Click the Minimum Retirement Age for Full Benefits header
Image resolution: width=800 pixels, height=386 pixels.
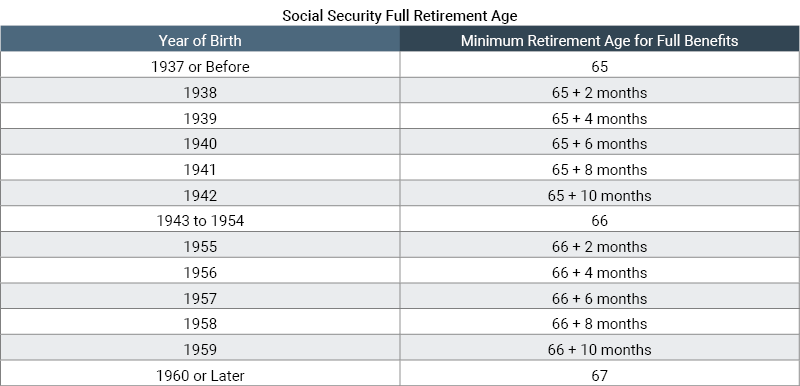click(599, 40)
